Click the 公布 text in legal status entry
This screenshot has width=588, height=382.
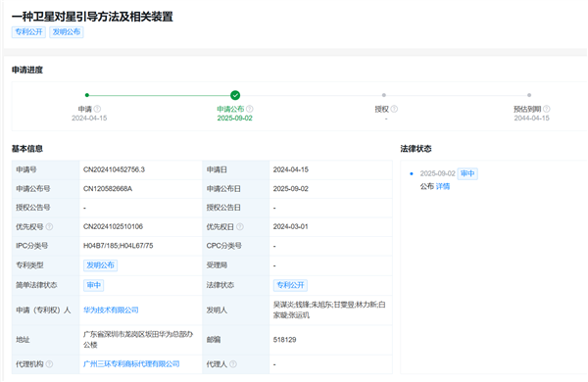click(426, 186)
